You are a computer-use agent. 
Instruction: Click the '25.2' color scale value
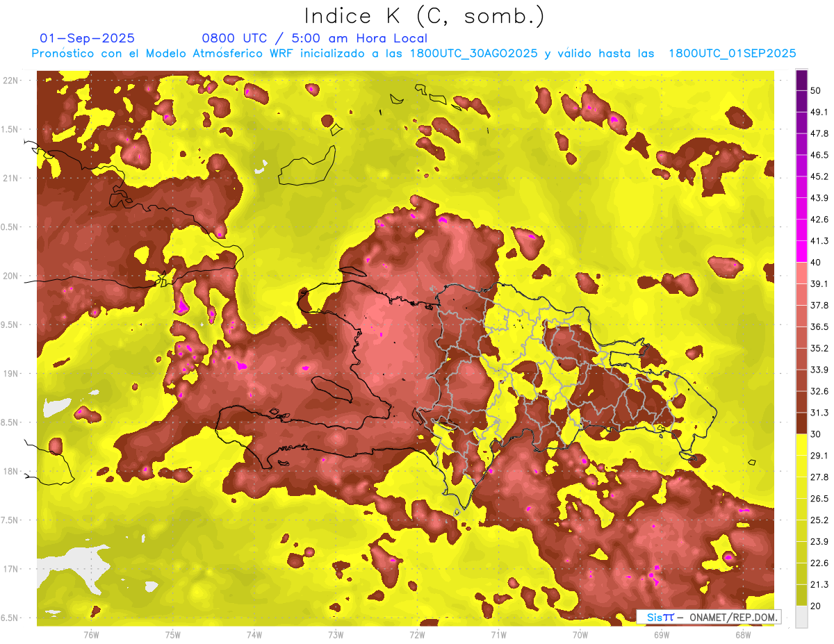click(x=819, y=520)
